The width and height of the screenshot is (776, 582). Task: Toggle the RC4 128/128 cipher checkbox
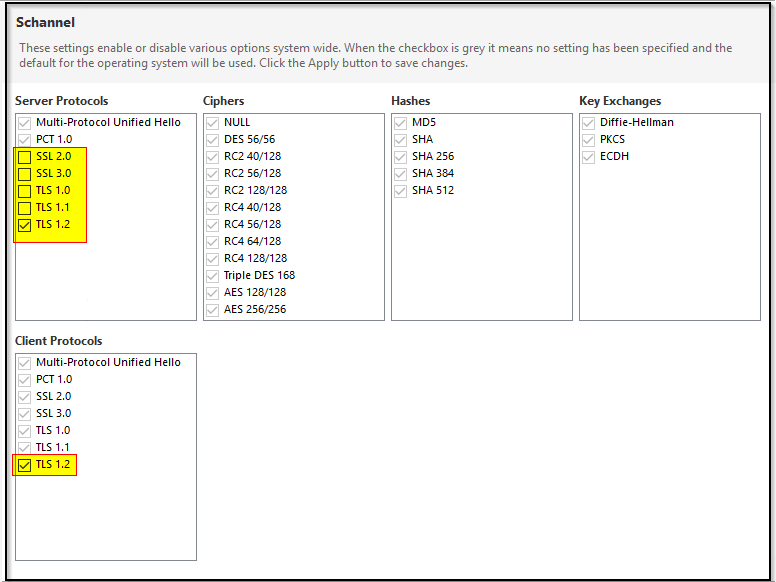(x=212, y=259)
